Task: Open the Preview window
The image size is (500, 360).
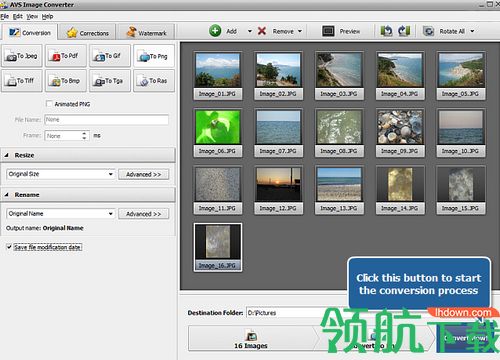Action: click(341, 31)
